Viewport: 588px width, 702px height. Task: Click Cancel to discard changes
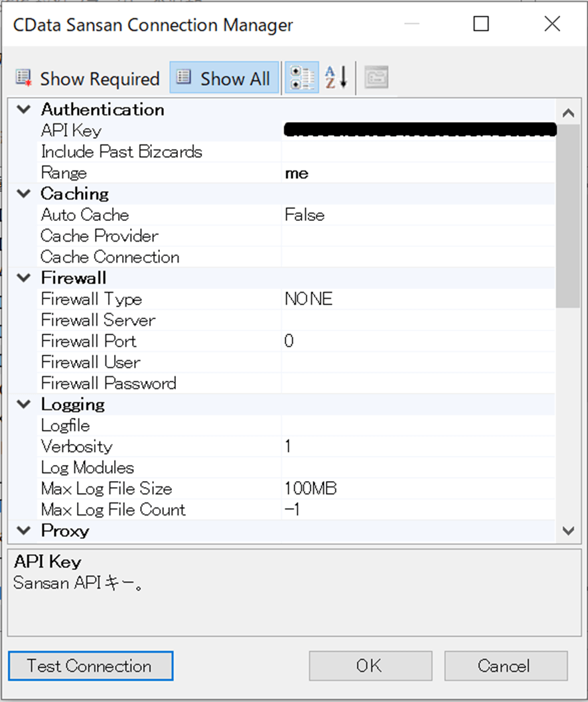(x=505, y=666)
